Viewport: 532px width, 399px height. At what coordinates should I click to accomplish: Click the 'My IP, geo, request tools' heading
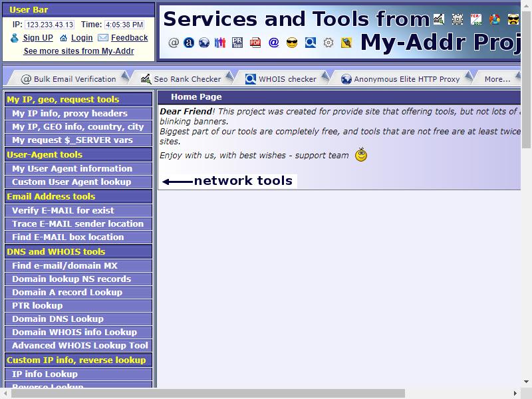pyautogui.click(x=78, y=99)
